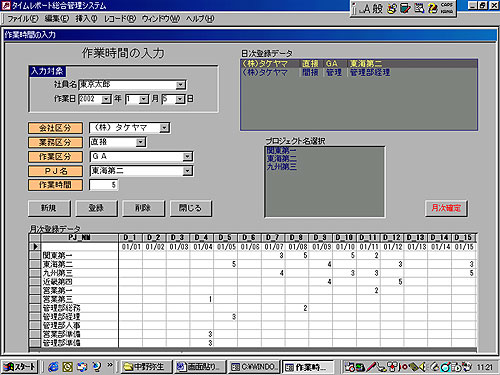Viewport: 500px width, 375px height.
Task: Open the IME dictionary tool icon
Action: (405, 8)
